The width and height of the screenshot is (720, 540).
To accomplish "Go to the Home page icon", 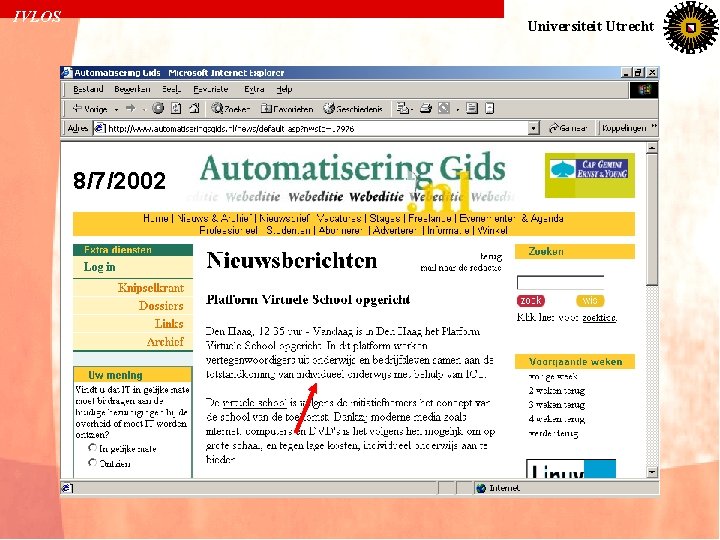I will [x=194, y=108].
